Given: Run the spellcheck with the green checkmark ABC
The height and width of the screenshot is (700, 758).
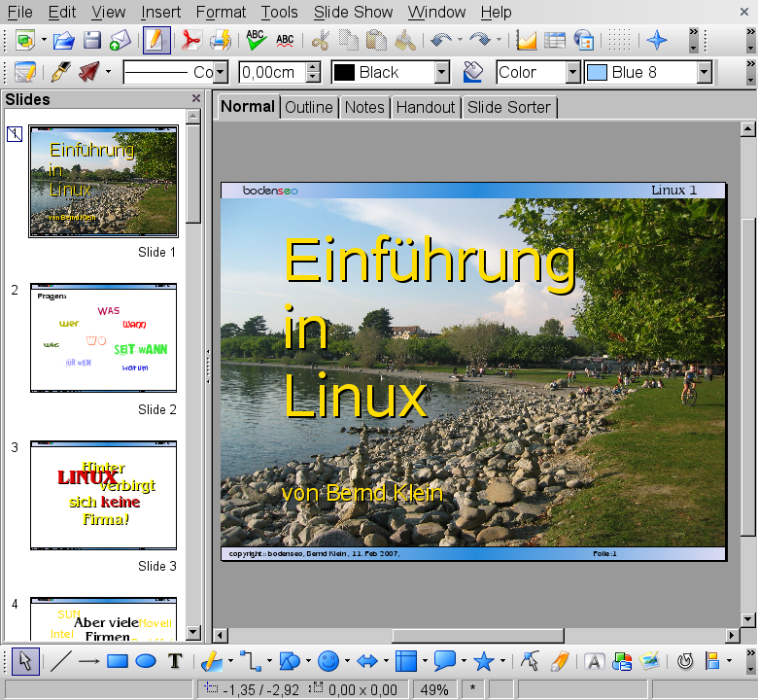Looking at the screenshot, I should (256, 40).
